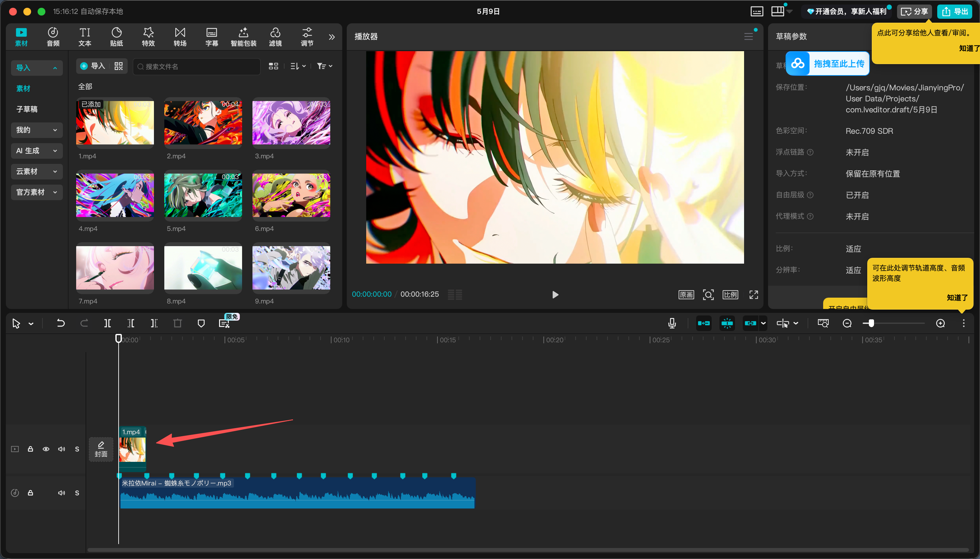Zoom in the timeline with plus icon

coord(940,323)
